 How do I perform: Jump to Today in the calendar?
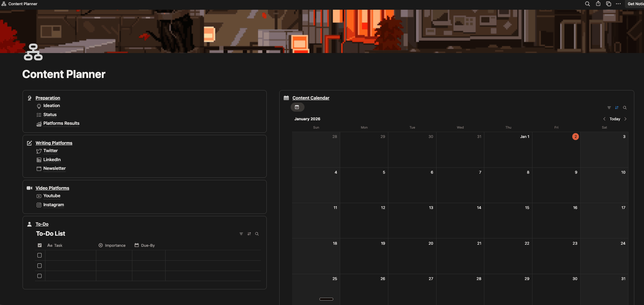(615, 119)
